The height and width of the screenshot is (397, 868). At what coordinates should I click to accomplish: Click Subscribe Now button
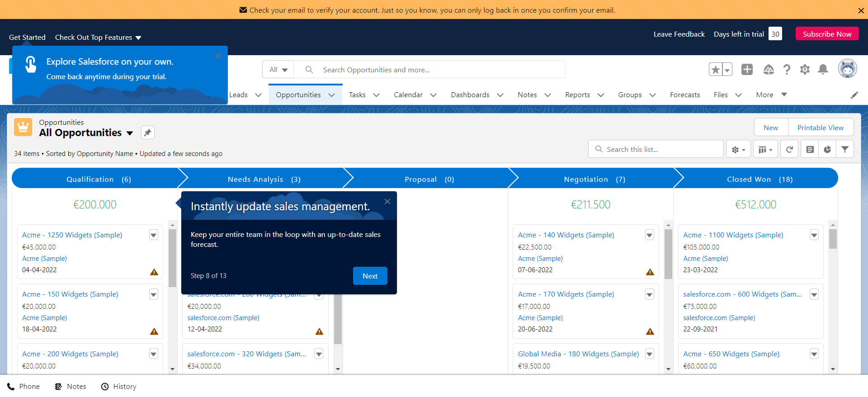click(827, 34)
